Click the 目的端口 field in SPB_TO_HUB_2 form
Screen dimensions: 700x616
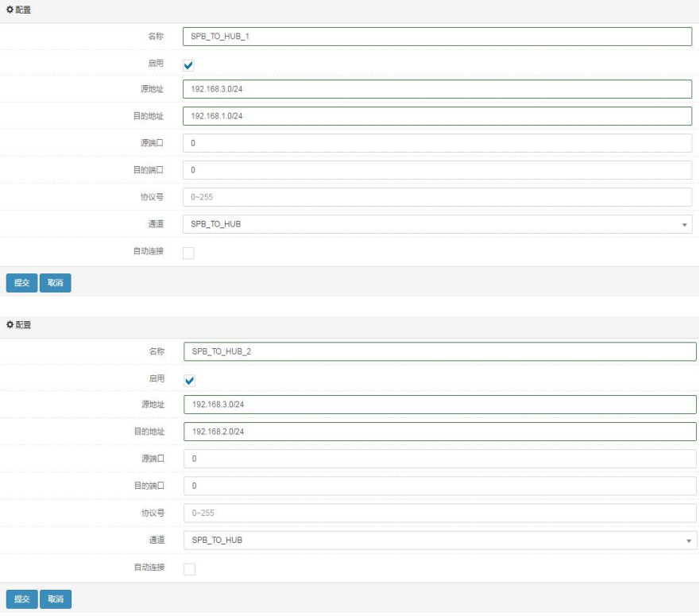pyautogui.click(x=439, y=486)
